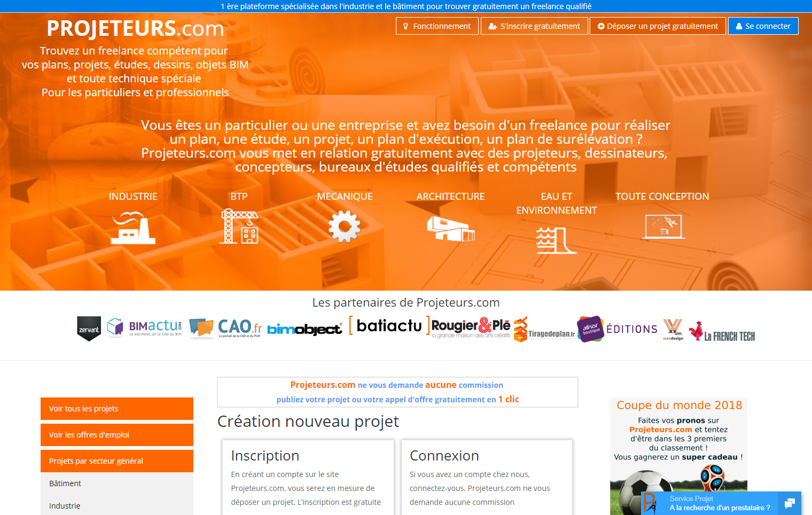Open the BIMactu partner logo
The width and height of the screenshot is (812, 515).
click(144, 327)
